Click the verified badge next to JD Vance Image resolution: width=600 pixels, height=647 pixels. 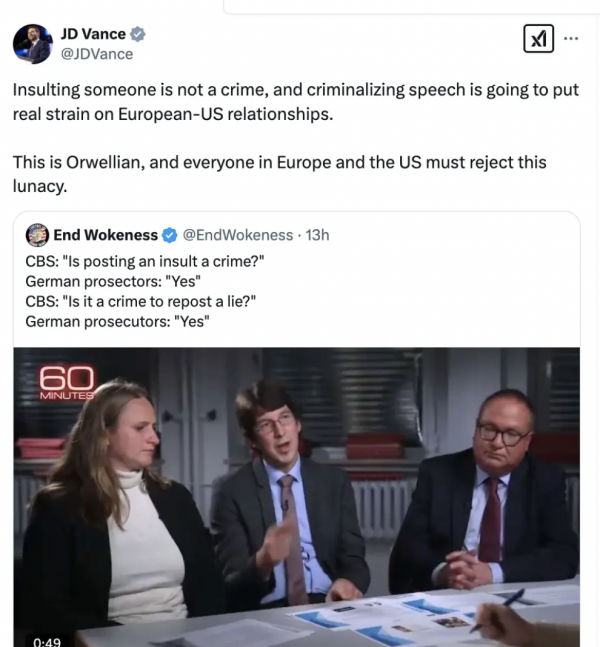click(137, 34)
